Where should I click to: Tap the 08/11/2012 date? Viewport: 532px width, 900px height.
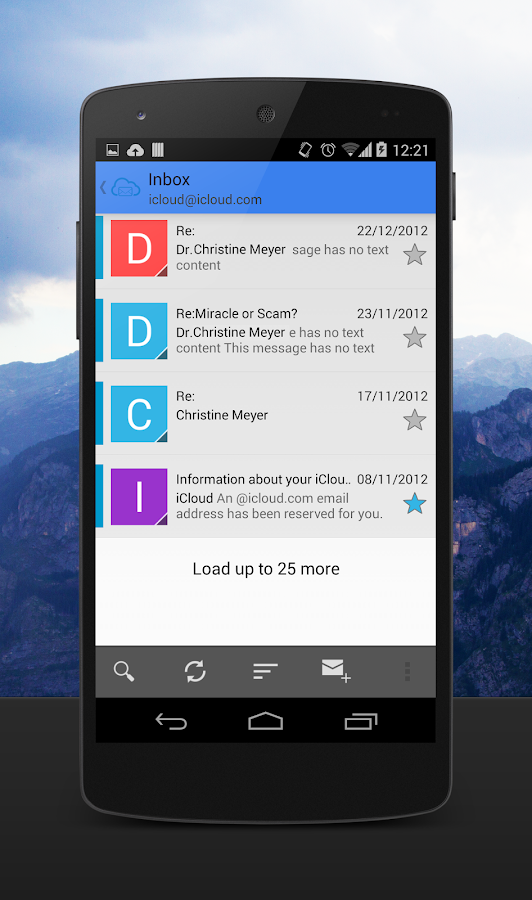click(393, 479)
